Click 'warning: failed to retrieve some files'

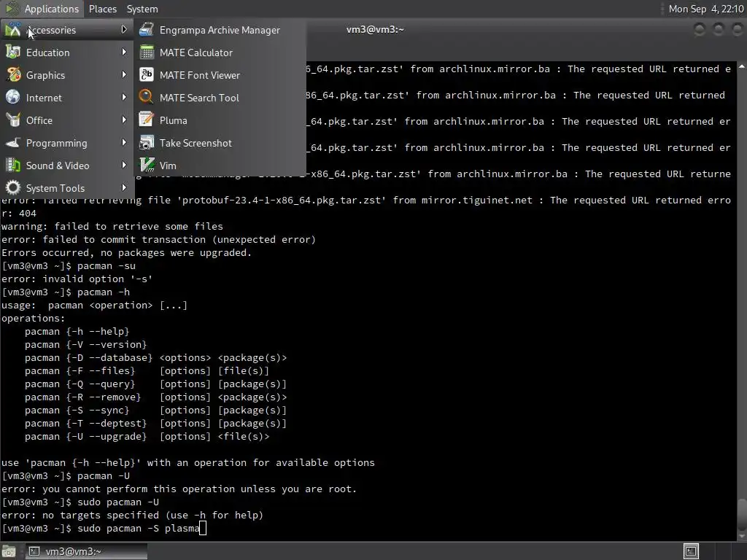(x=112, y=226)
